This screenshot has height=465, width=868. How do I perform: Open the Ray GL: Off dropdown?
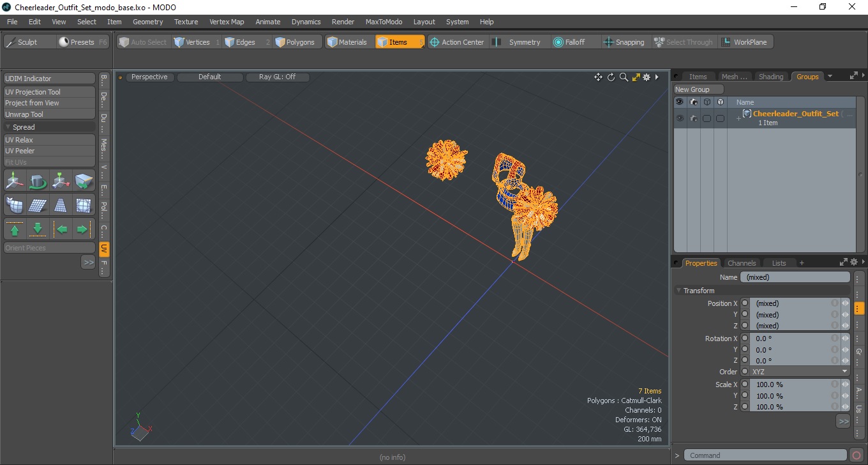pos(277,77)
